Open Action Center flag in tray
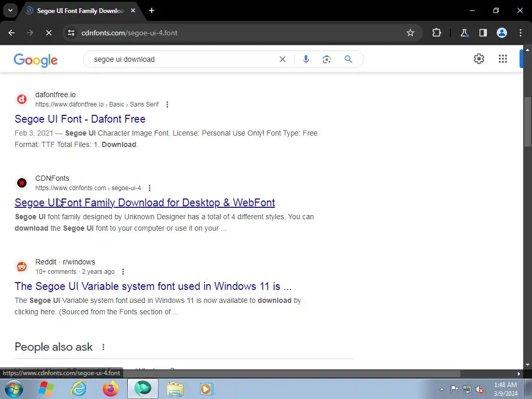 click(x=454, y=389)
